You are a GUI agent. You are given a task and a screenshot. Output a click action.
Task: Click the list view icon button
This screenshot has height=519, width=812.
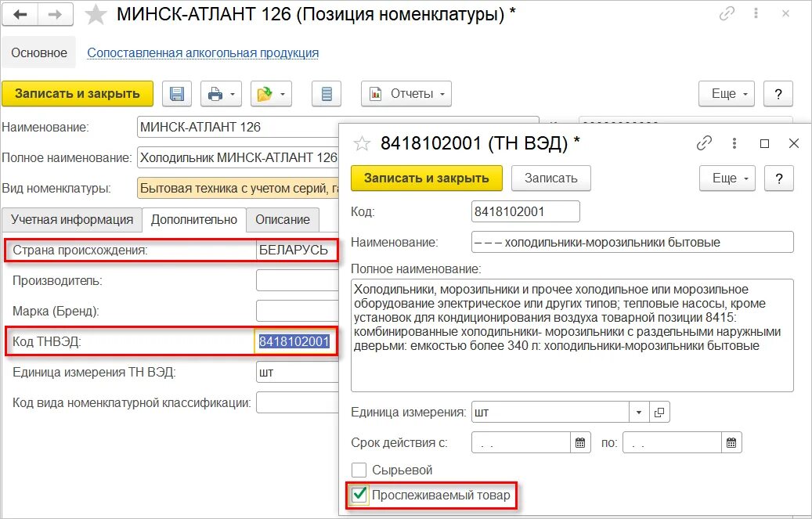pos(327,94)
